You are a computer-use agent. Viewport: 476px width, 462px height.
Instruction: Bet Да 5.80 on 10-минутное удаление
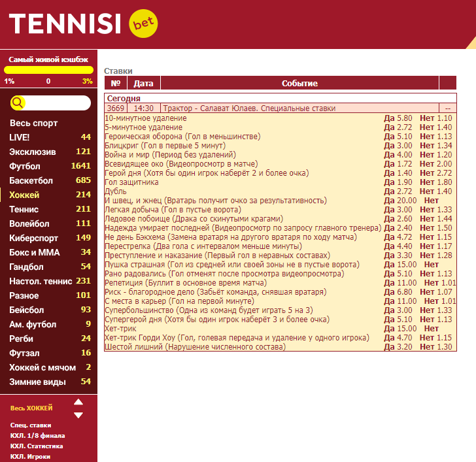coord(398,118)
